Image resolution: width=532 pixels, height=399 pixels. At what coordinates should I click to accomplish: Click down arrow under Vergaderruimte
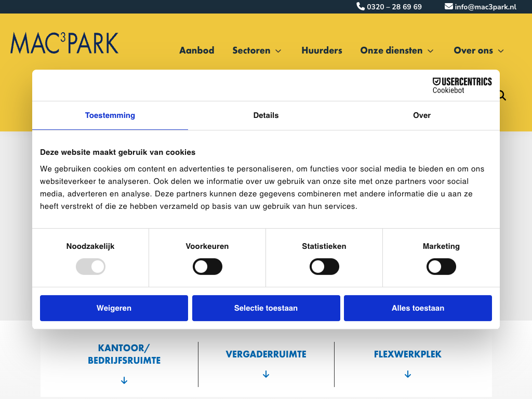click(x=266, y=375)
